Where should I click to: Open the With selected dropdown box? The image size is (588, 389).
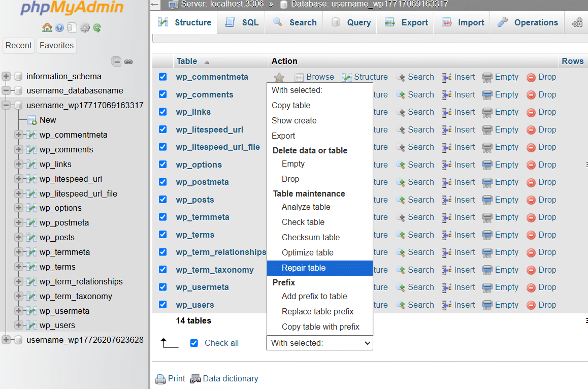click(319, 343)
